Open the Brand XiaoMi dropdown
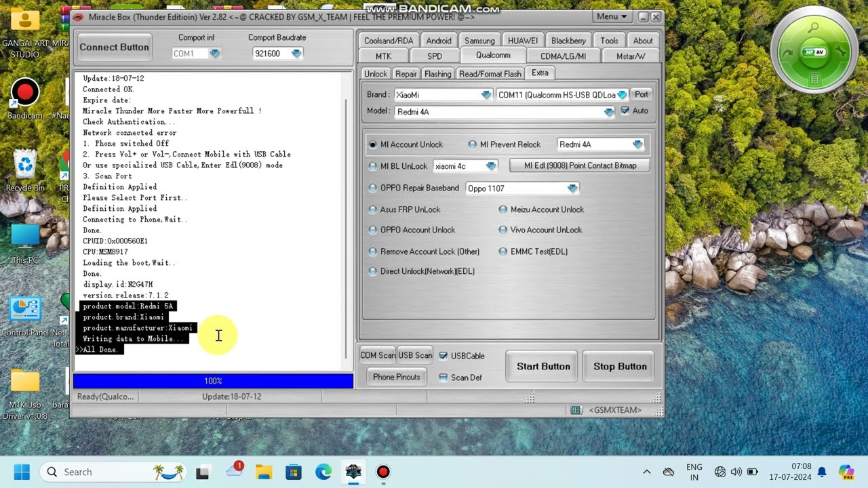This screenshot has height=488, width=868. pyautogui.click(x=486, y=95)
